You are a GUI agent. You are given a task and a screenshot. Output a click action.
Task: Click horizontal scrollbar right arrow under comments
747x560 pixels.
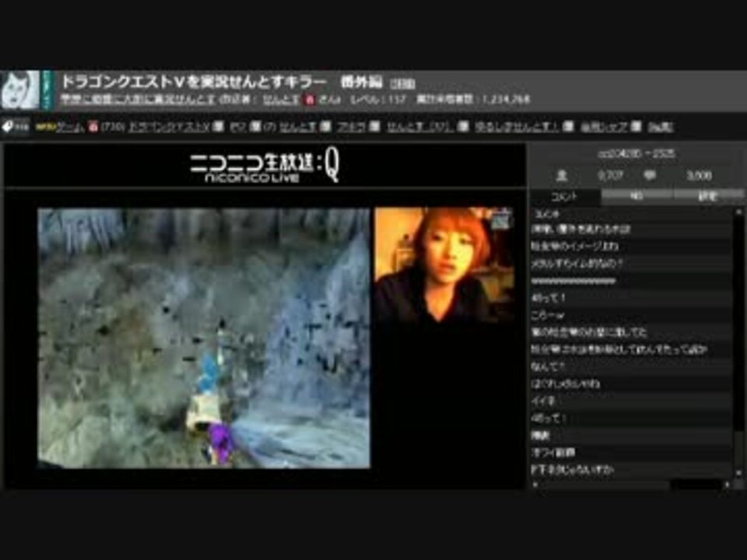coord(728,485)
